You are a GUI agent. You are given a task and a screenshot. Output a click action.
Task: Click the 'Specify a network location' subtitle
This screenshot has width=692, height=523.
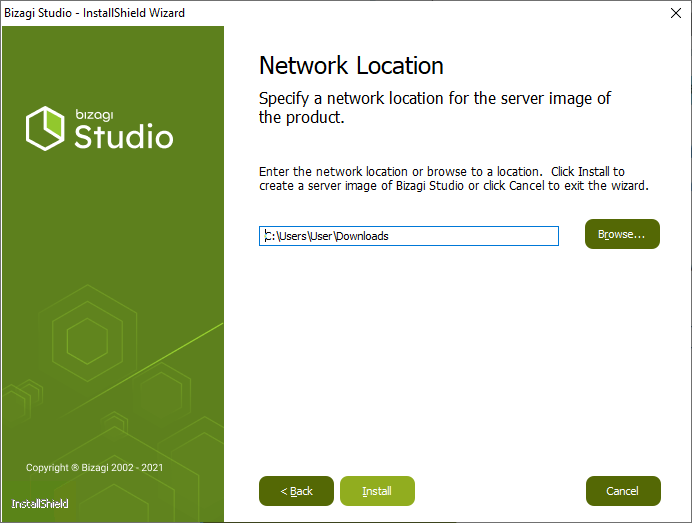pyautogui.click(x=435, y=108)
